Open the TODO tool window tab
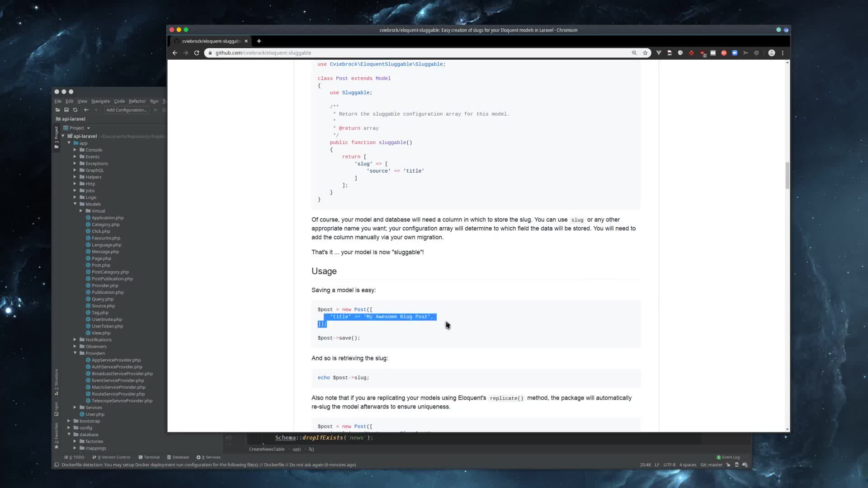This screenshot has height=488, width=868. coord(75,457)
